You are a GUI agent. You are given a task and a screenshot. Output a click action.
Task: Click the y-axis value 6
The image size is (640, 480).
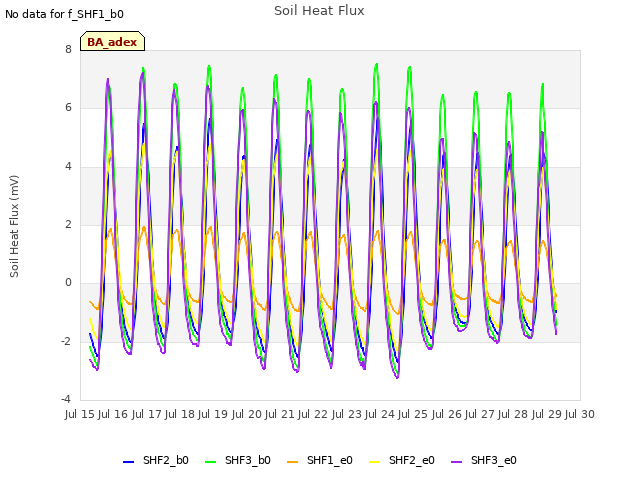(68, 108)
